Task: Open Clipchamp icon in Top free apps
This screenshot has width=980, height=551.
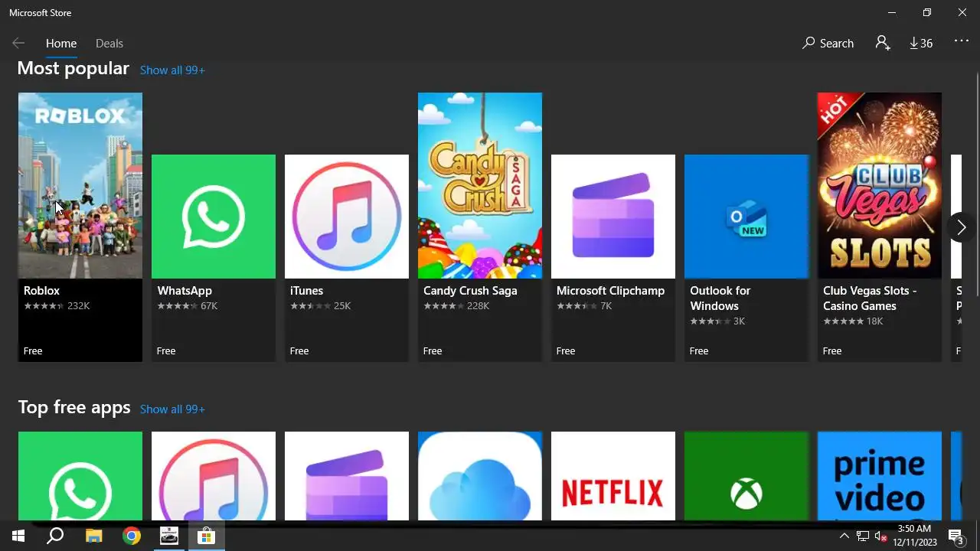Action: pos(347,476)
